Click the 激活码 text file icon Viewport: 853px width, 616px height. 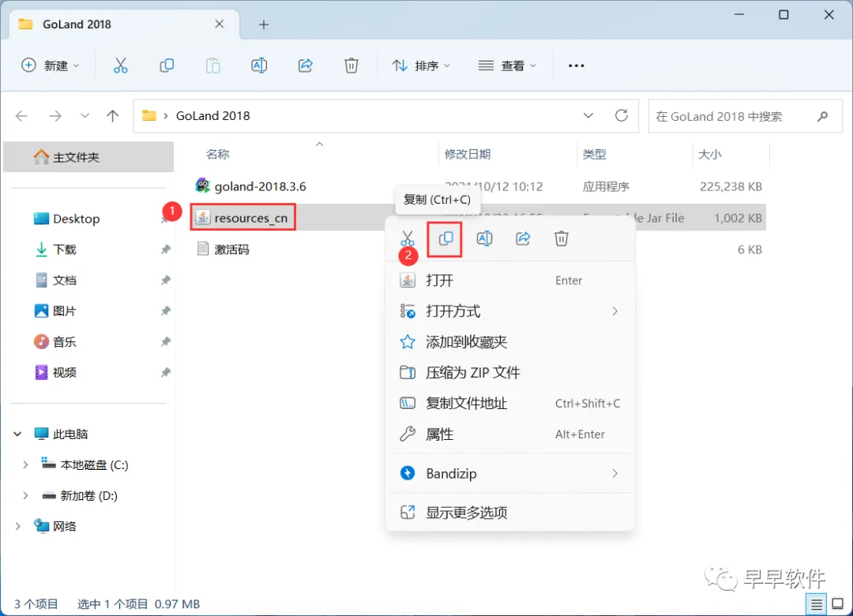203,250
